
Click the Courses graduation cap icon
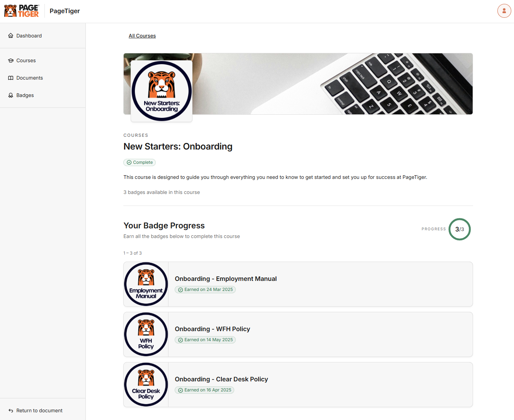coord(11,61)
